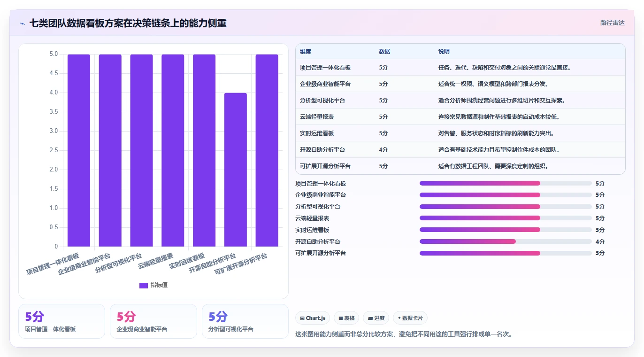The height and width of the screenshot is (357, 644).
Task: Click the 开源自助分析平台 progress bar
Action: (506, 241)
